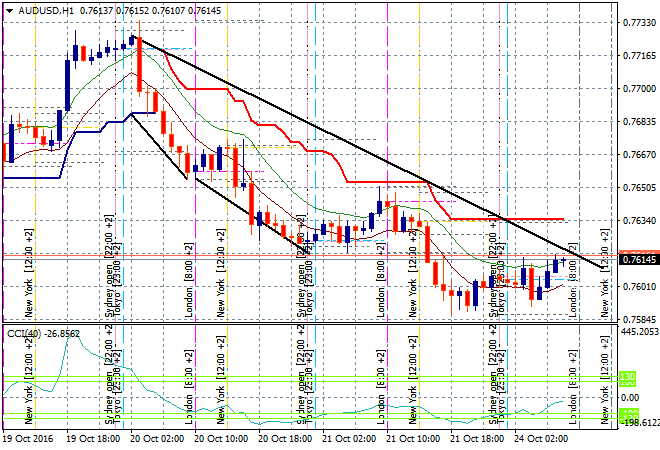Click the 24 Oct 02:00 time label
Viewport: 660px width, 450px height.
tap(541, 439)
